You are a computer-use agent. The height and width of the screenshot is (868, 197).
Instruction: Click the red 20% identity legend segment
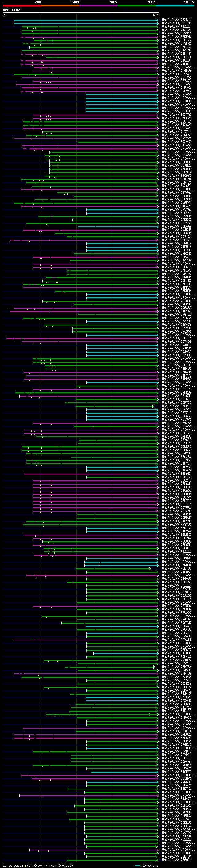tap(22, 6)
